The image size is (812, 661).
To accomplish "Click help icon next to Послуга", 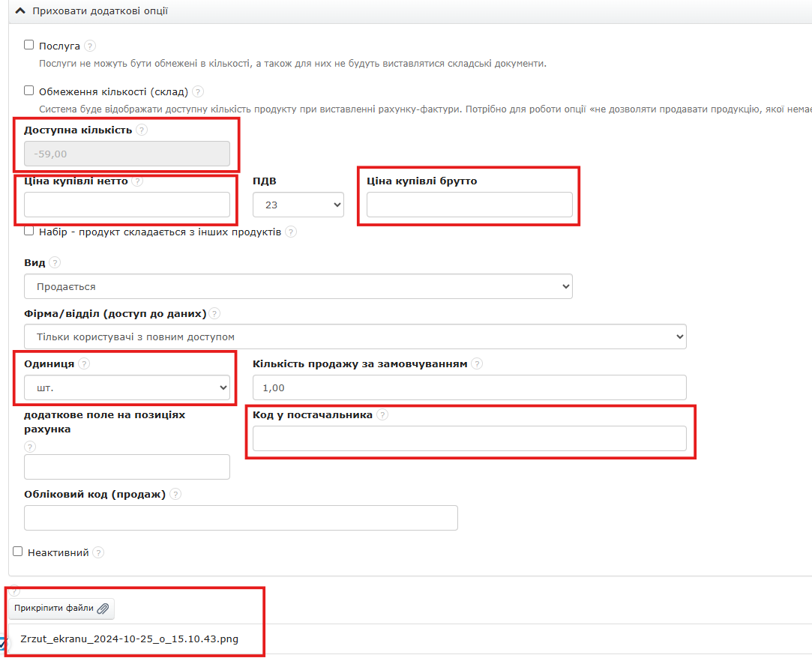I will (x=90, y=46).
